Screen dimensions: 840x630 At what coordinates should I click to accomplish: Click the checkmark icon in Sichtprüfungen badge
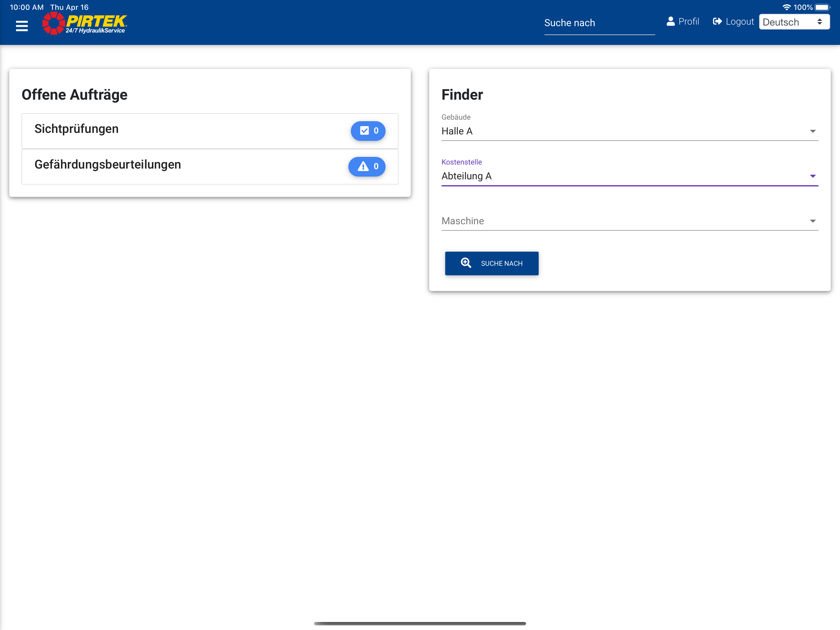click(364, 131)
